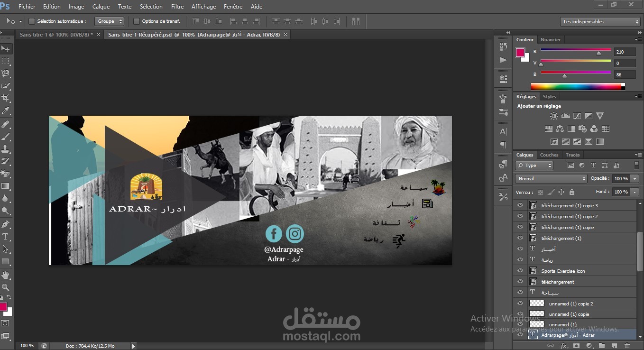Select the Hand tool
Viewport: 644px width, 350px height.
coord(6,275)
